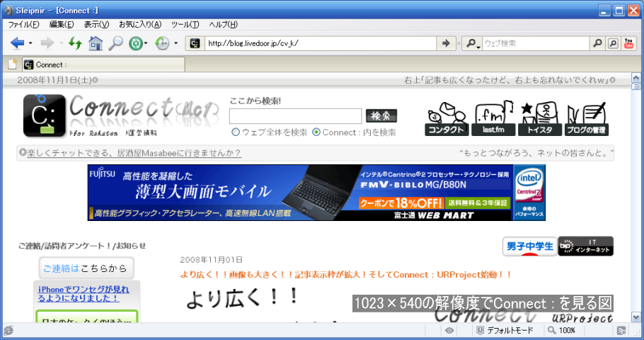Screen dimensions: 644x340
Task: Open the magnifier search tool in toolbar
Action: pos(116,42)
